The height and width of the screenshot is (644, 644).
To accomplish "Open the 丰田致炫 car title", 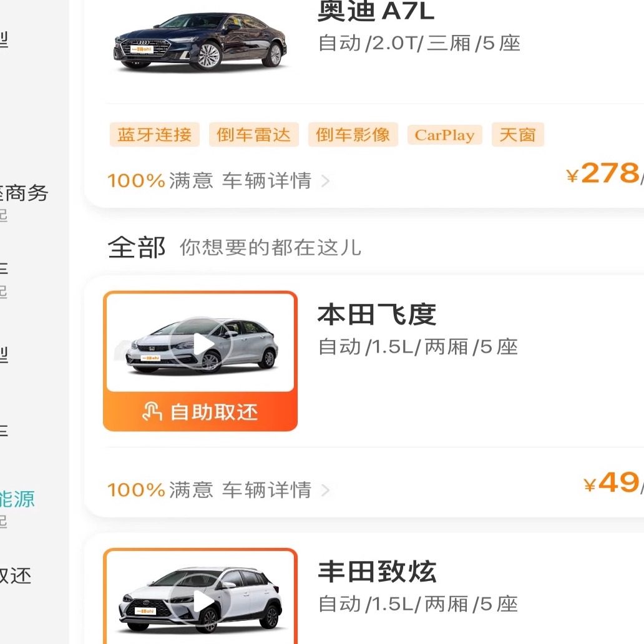I will pos(377,572).
